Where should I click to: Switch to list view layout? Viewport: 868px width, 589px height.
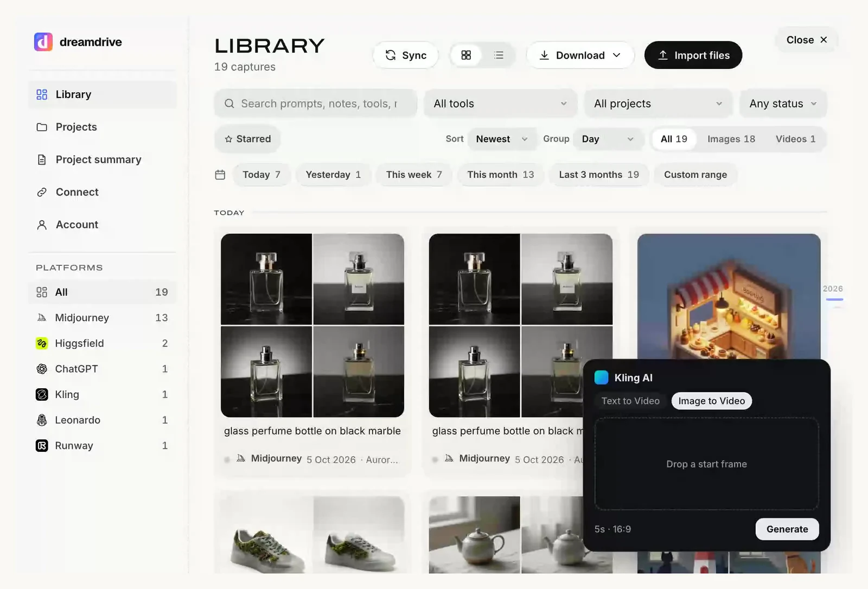[499, 55]
